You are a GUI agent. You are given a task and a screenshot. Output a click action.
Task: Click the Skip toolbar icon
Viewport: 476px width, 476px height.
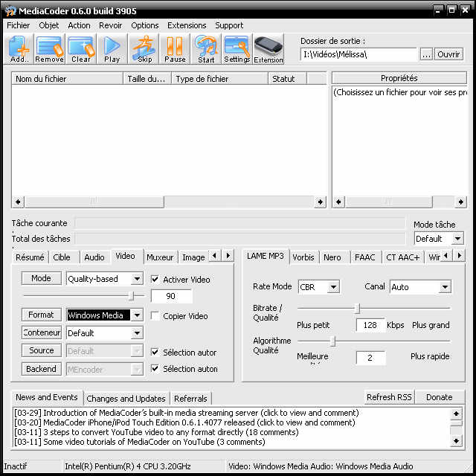point(144,49)
